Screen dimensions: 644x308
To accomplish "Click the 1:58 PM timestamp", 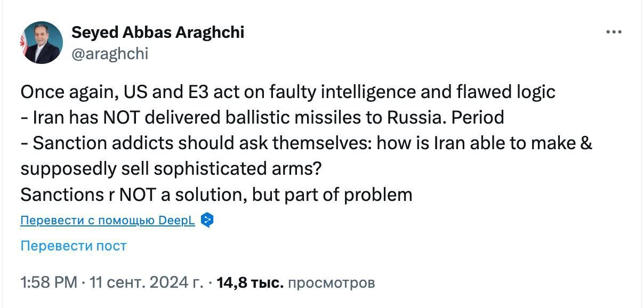I will tap(49, 282).
